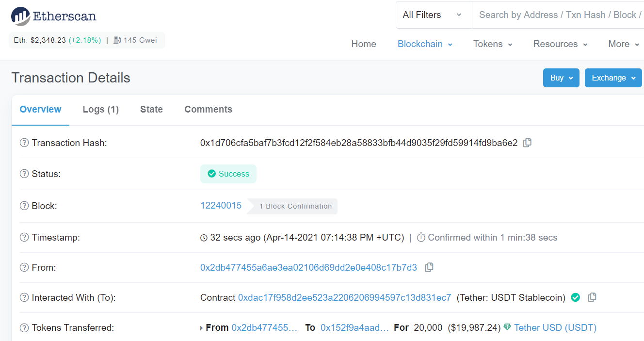
Task: Click the green check icon in Success badge
Action: [x=211, y=174]
